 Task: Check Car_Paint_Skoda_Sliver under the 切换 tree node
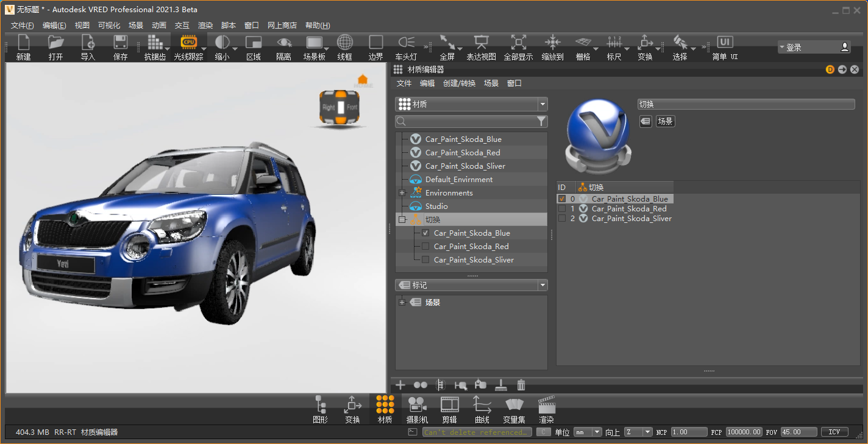point(425,260)
